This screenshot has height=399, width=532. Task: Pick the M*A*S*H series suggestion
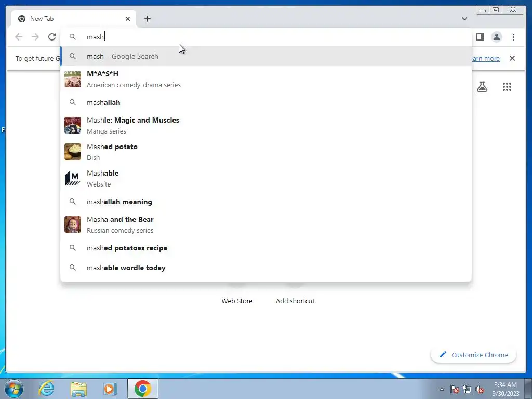[x=266, y=79]
